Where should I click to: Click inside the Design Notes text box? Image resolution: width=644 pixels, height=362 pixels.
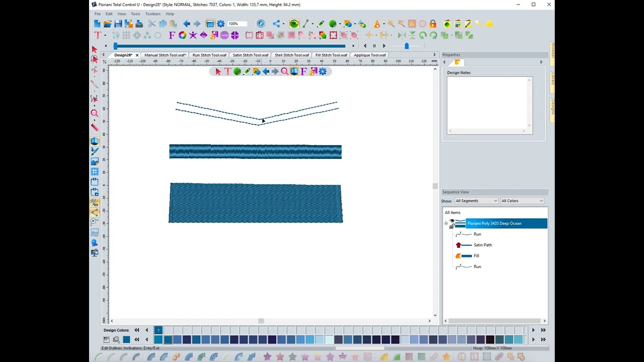tap(487, 103)
